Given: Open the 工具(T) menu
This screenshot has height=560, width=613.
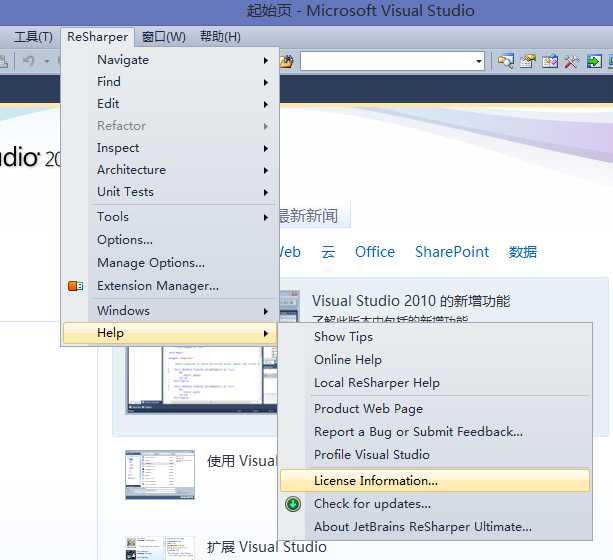Looking at the screenshot, I should (33, 37).
